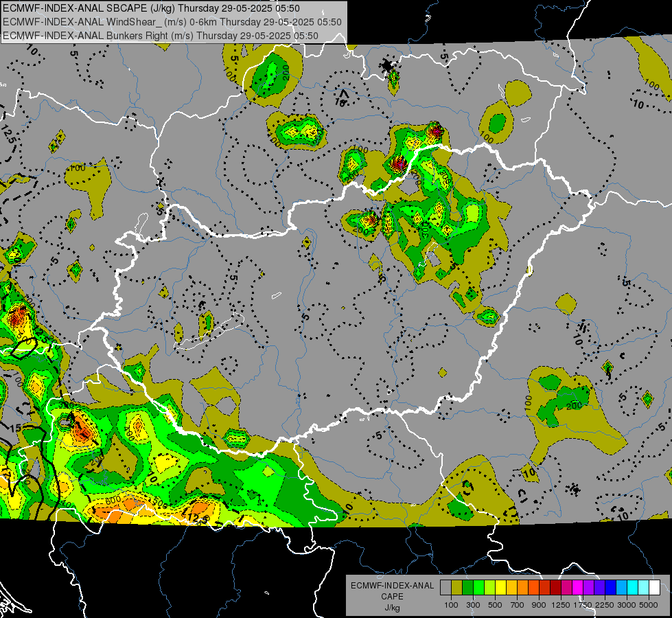Select the orange legend swatch
The image size is (672, 618).
point(522,588)
